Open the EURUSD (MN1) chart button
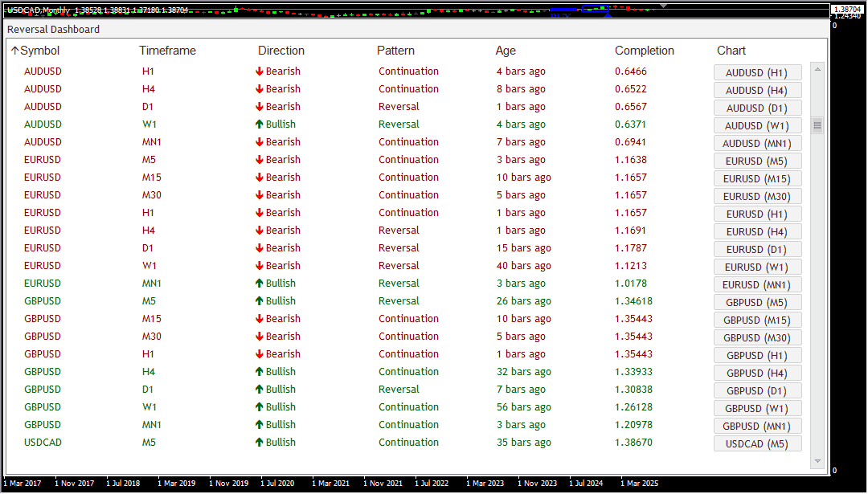 pyautogui.click(x=757, y=285)
